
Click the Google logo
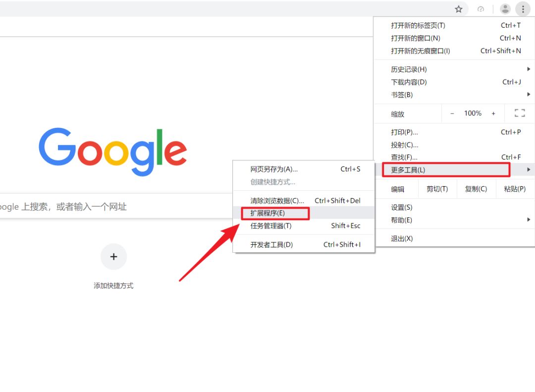(113, 152)
